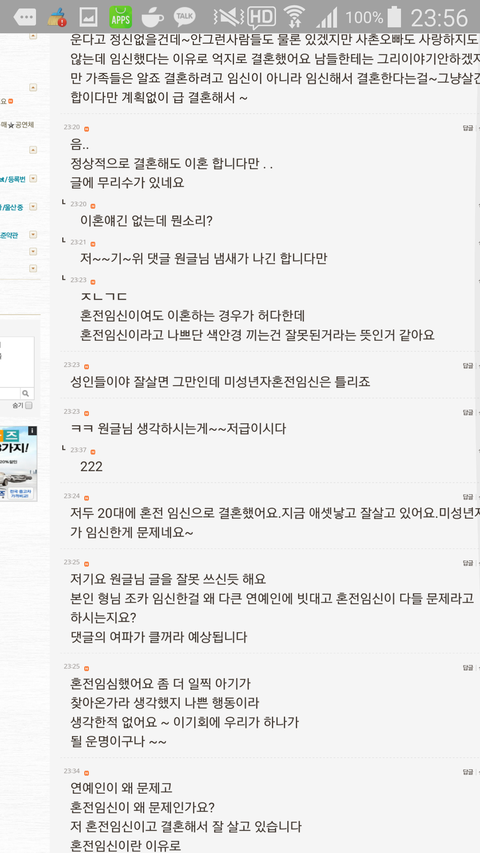Expand the sidebar category ending in 준악관
The image size is (480, 853).
(x=33, y=235)
